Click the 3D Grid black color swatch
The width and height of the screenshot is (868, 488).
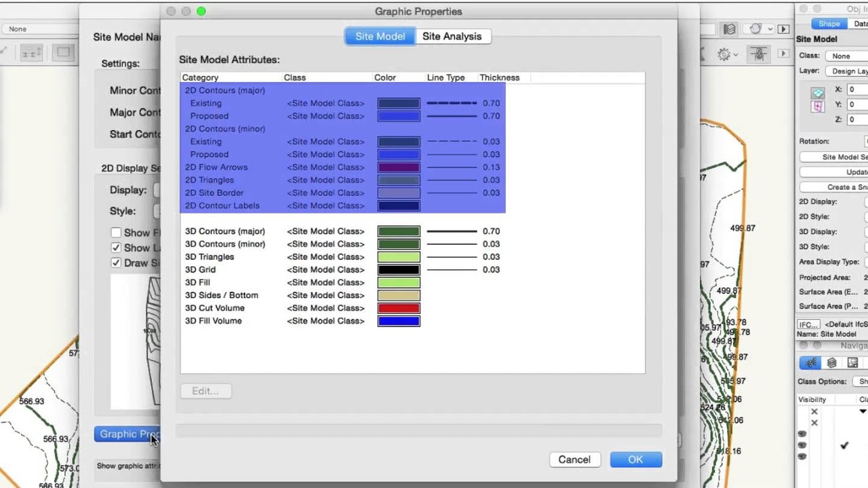tap(399, 270)
